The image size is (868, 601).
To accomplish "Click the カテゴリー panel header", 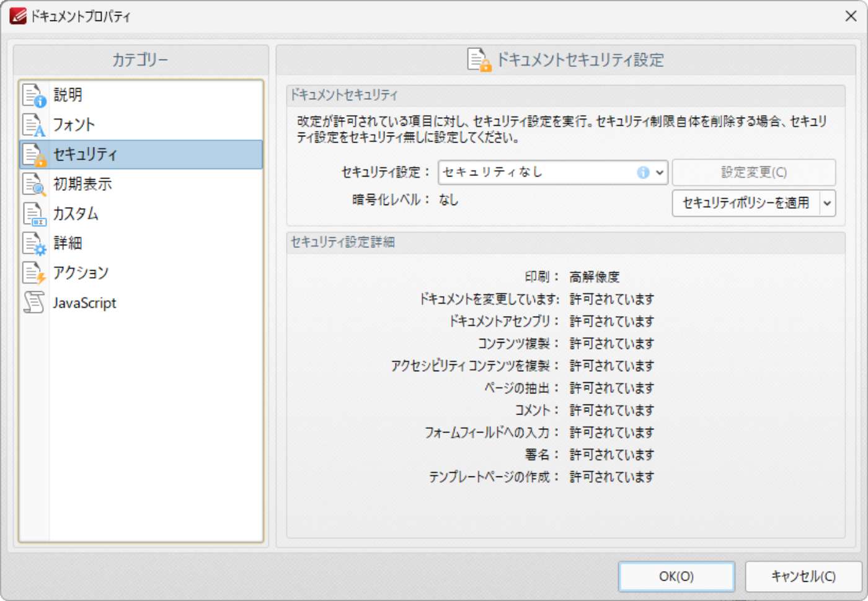I will pos(140,60).
